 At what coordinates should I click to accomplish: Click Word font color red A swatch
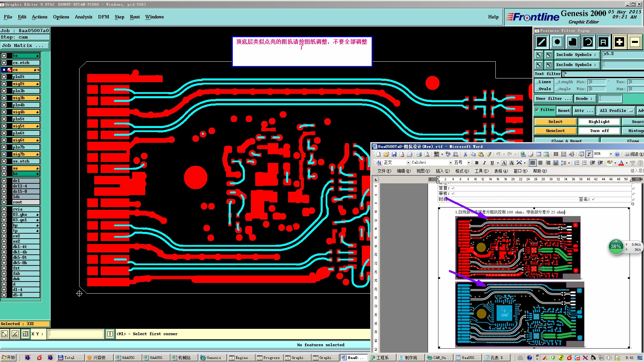click(x=621, y=163)
